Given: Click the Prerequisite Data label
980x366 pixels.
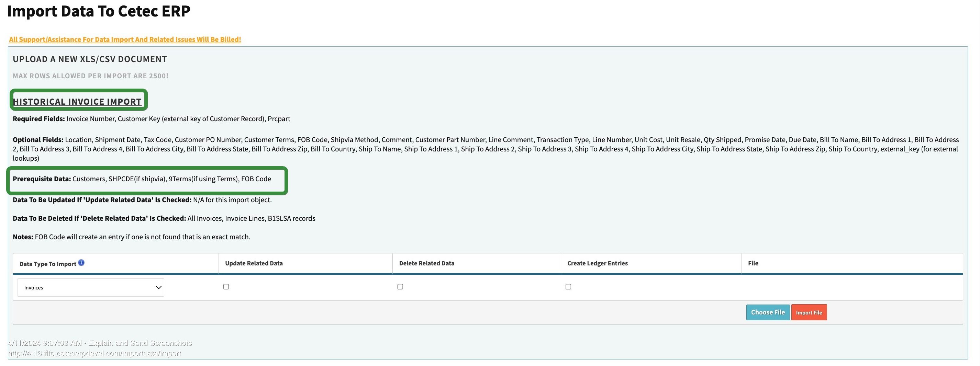Looking at the screenshot, I should 42,179.
